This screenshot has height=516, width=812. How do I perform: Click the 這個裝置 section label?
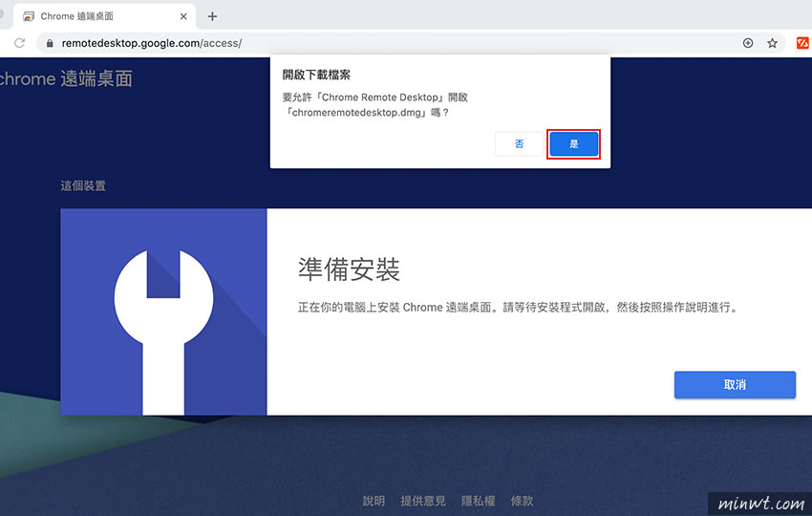83,185
